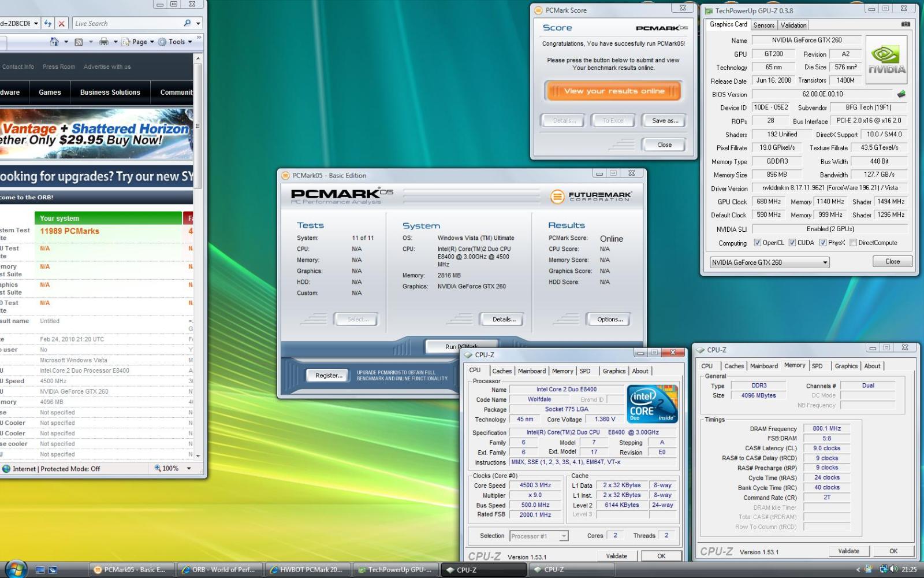
Task: Click the volume speaker tray icon
Action: click(893, 569)
